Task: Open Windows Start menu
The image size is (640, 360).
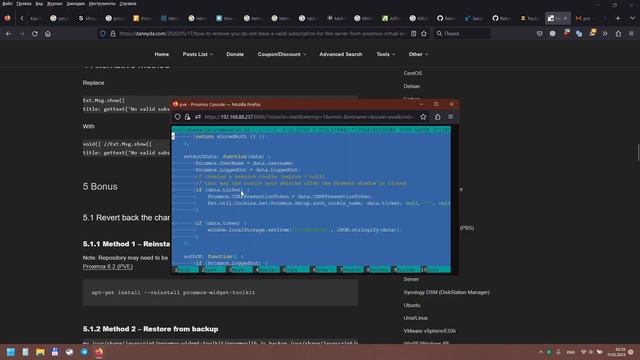Action: 11,352
